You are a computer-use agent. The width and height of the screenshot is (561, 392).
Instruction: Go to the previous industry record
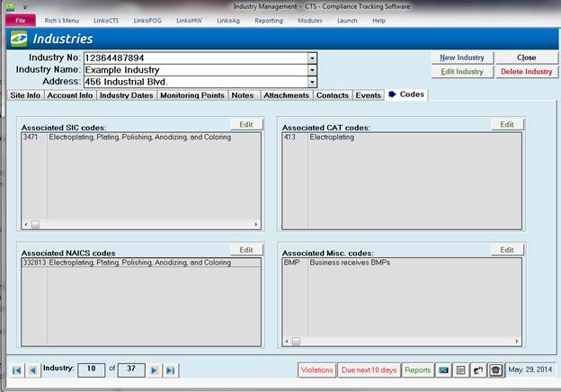point(32,370)
